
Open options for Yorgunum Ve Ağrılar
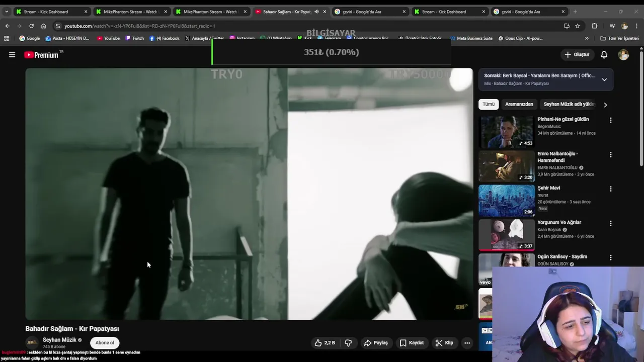[x=610, y=223]
